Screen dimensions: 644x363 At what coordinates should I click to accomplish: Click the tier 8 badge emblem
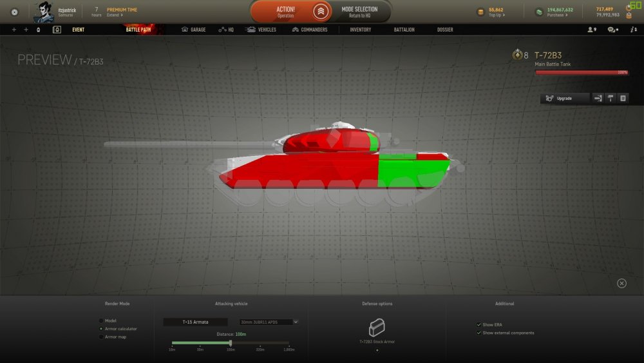(517, 54)
